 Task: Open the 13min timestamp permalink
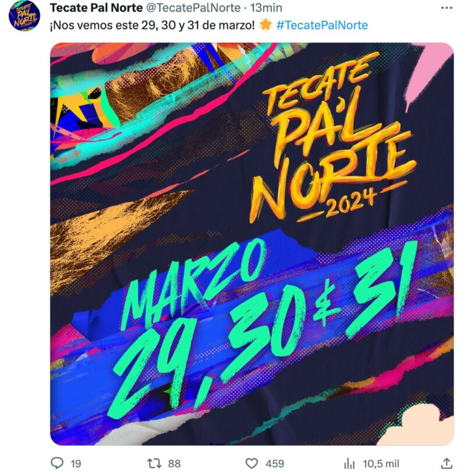[266, 8]
